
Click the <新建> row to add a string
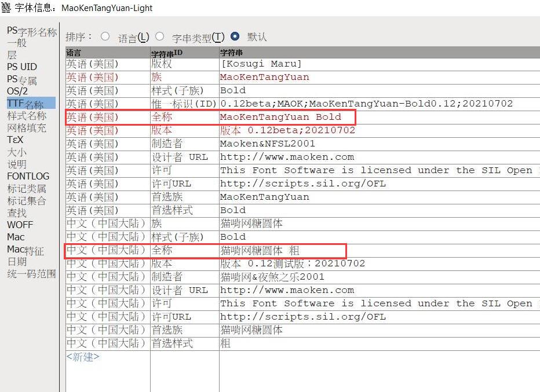[x=83, y=357]
